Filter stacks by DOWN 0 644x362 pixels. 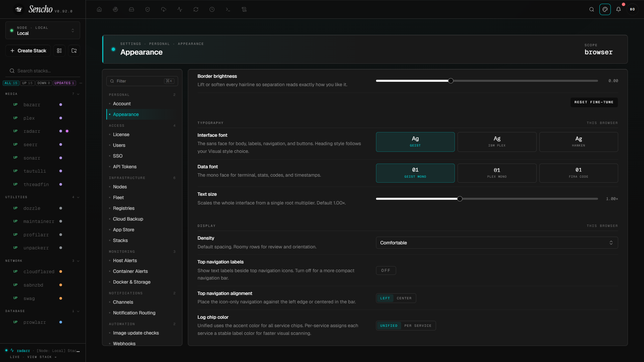(x=44, y=83)
